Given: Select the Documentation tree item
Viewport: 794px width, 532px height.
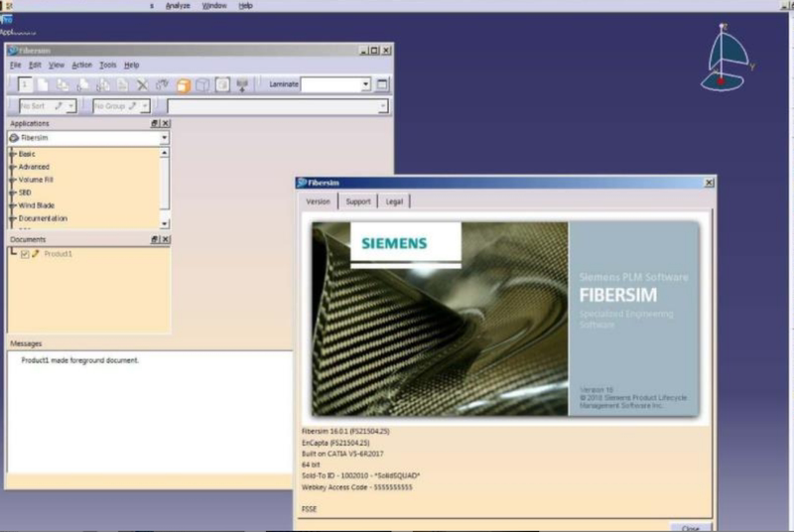Looking at the screenshot, I should tap(43, 218).
